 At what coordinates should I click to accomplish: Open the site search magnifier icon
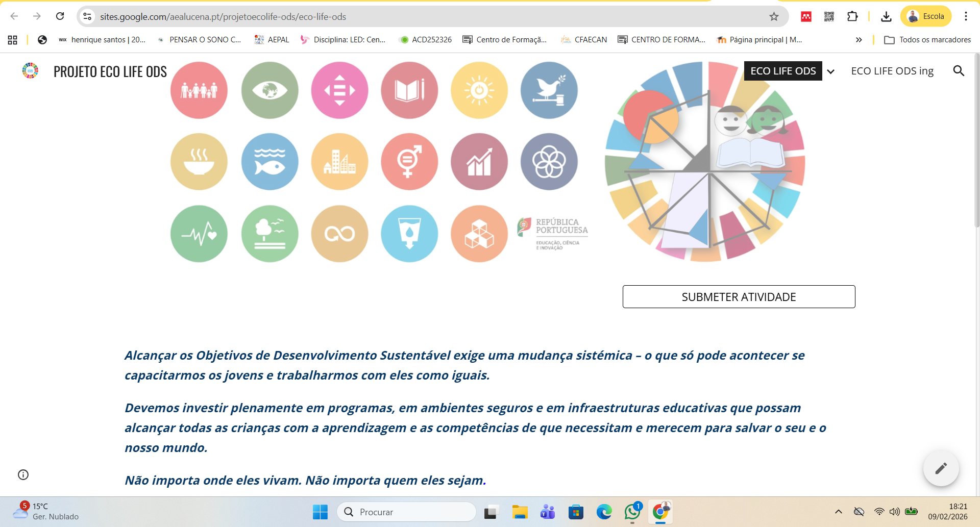pos(959,71)
